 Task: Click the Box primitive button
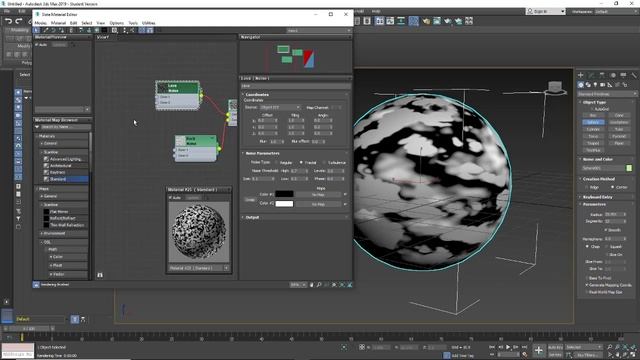[x=593, y=116]
